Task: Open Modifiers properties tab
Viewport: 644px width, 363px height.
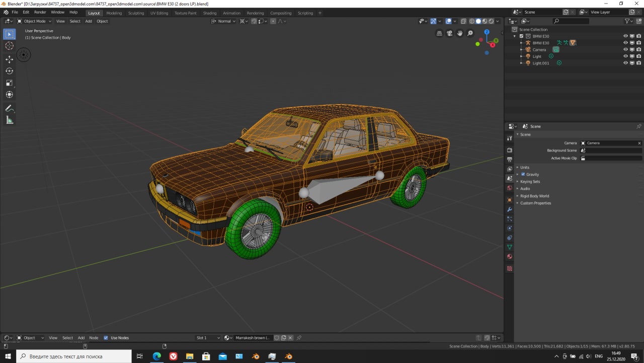Action: coord(510,209)
